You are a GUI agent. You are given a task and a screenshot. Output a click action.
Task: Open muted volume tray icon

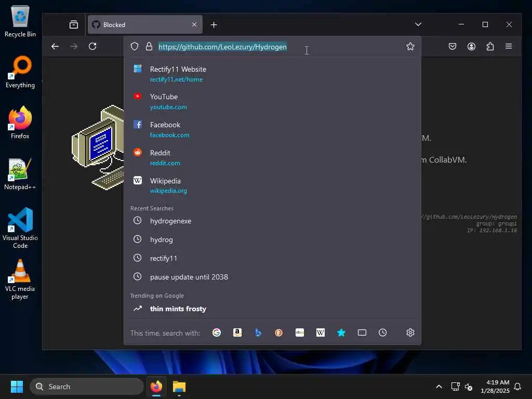point(469,387)
